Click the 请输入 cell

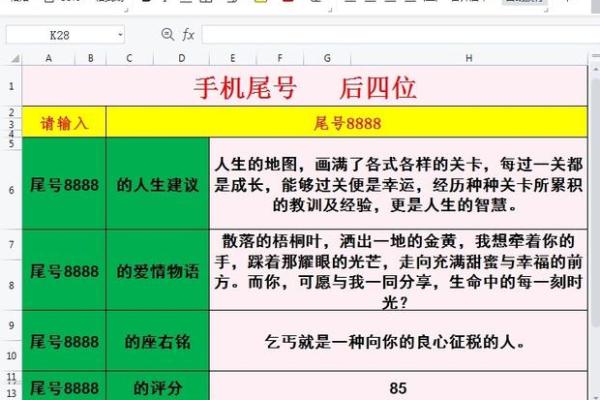pyautogui.click(x=64, y=122)
